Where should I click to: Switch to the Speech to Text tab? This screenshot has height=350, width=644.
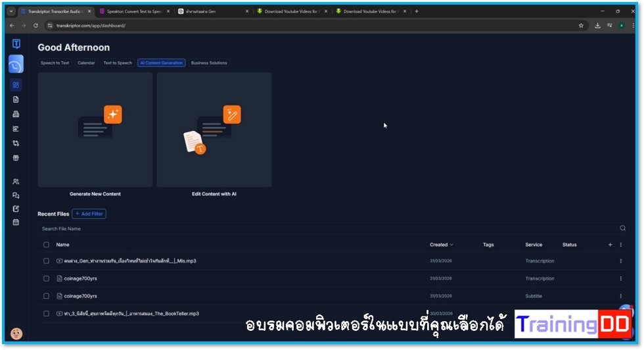[x=55, y=63]
